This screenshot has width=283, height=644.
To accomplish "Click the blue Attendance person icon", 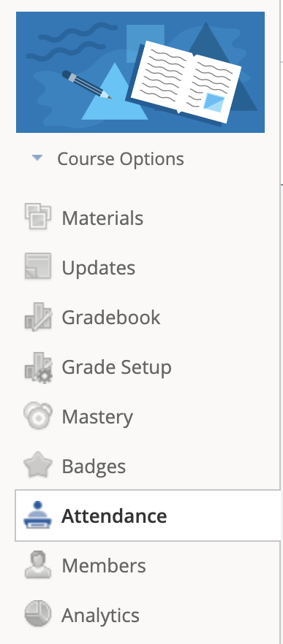I will (38, 515).
